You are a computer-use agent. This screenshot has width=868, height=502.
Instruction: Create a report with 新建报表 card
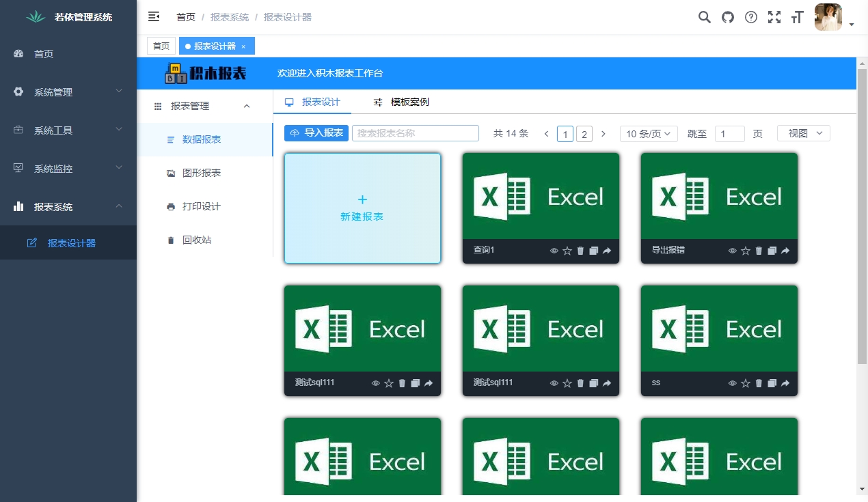(362, 208)
